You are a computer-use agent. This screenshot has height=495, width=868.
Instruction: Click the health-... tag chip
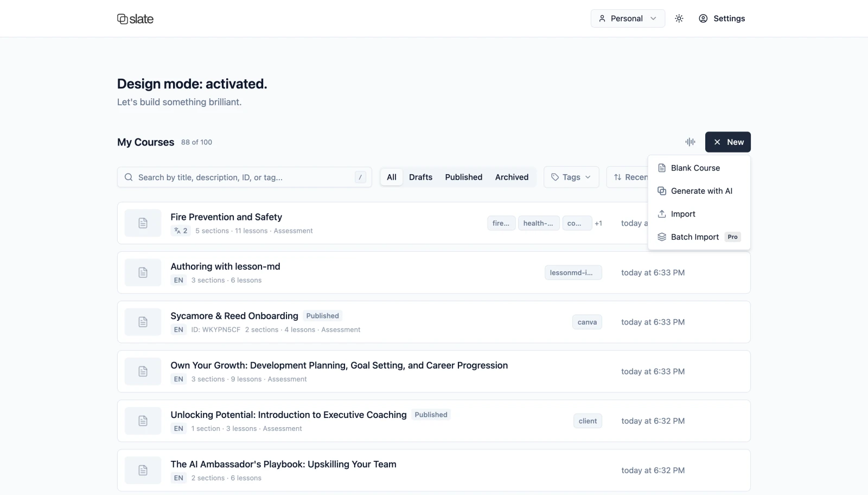point(538,223)
